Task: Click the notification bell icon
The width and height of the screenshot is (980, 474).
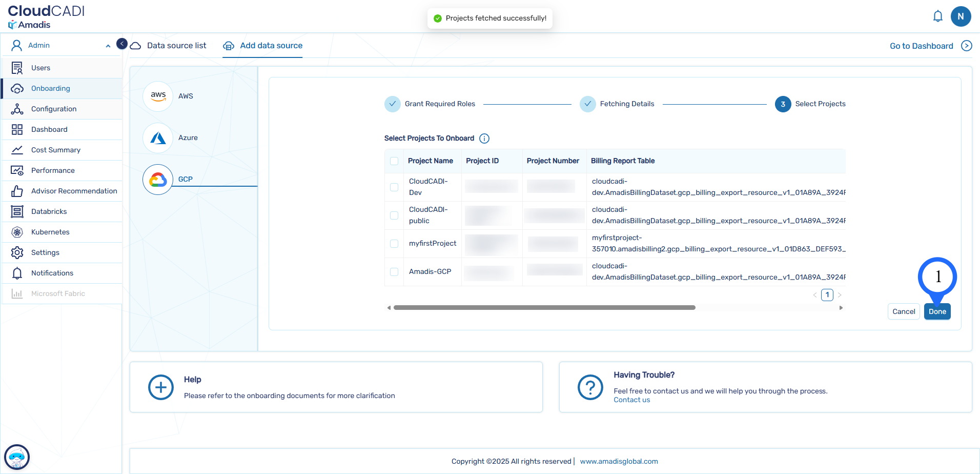Action: coord(937,16)
